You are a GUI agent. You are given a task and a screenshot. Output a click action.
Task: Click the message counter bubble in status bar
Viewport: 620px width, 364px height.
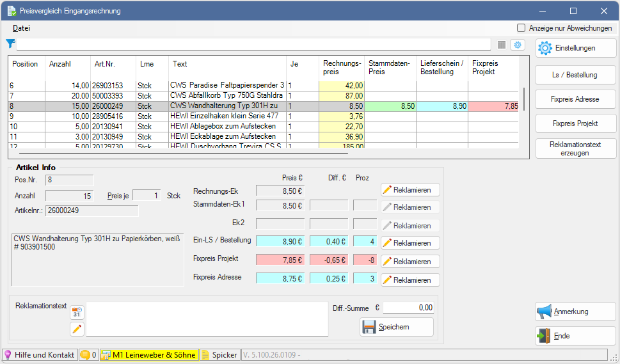(x=88, y=354)
